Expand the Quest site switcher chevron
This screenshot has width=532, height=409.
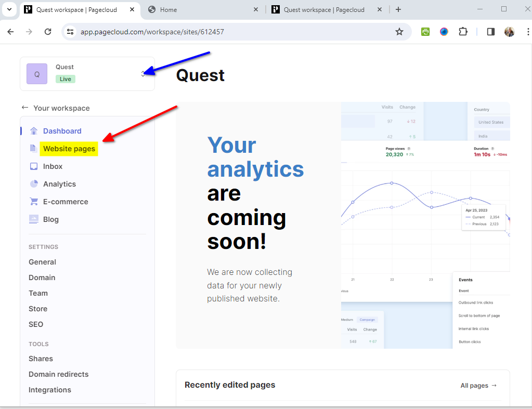coord(143,74)
